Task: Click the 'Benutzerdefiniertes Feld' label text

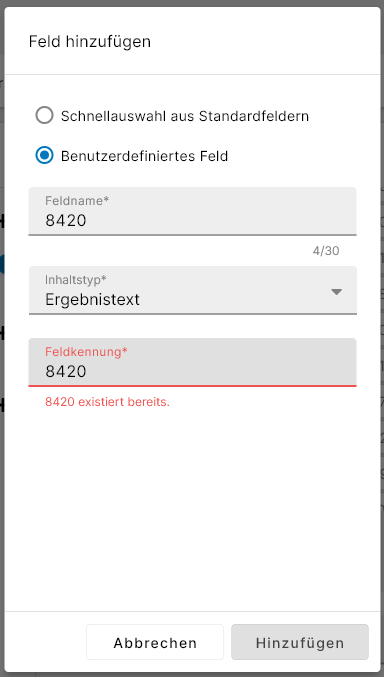Action: click(x=144, y=156)
